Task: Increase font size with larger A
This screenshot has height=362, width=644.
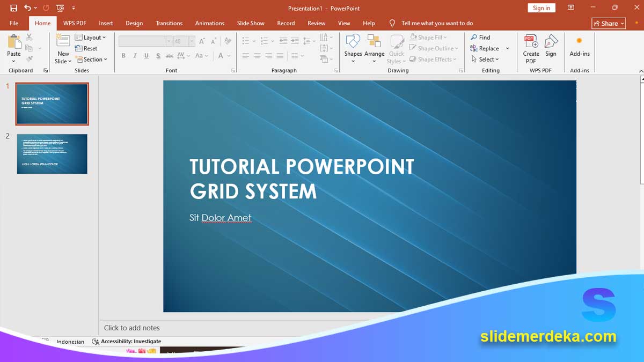Action: (x=202, y=41)
